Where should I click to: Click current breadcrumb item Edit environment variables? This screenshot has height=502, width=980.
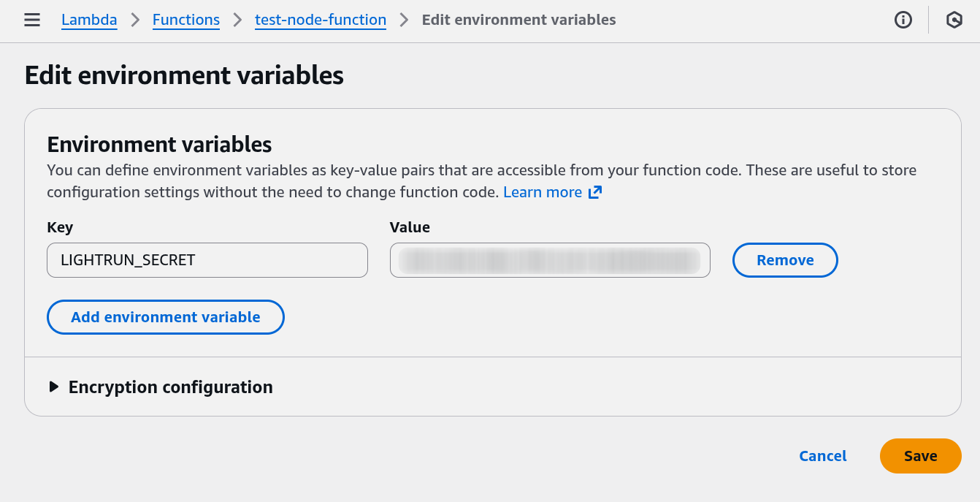click(x=518, y=20)
